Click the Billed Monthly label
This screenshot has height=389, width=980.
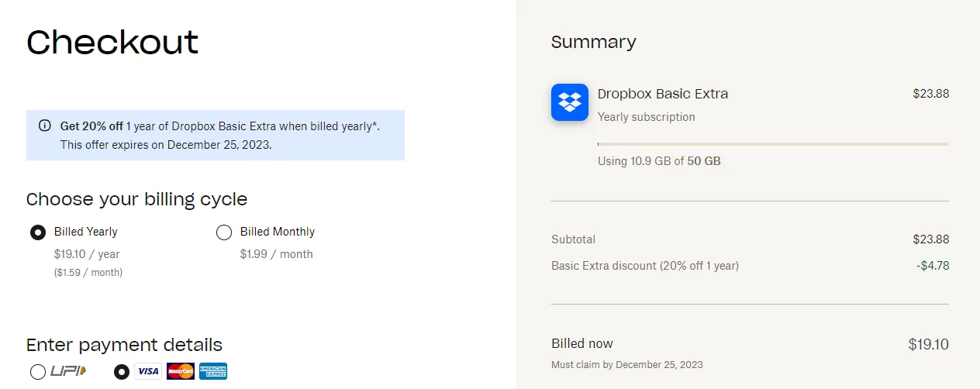(x=278, y=232)
